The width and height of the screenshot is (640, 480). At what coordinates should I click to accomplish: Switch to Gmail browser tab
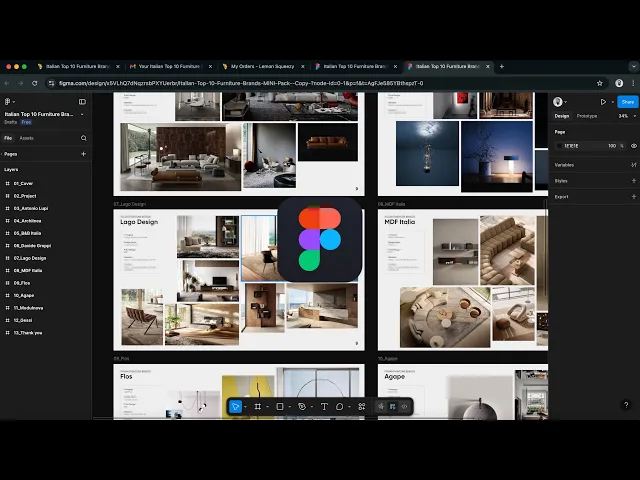(x=169, y=66)
